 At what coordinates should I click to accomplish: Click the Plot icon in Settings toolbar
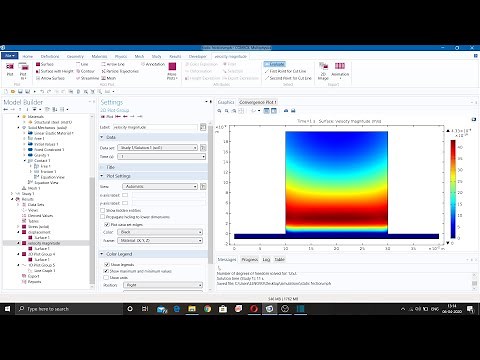click(x=107, y=117)
